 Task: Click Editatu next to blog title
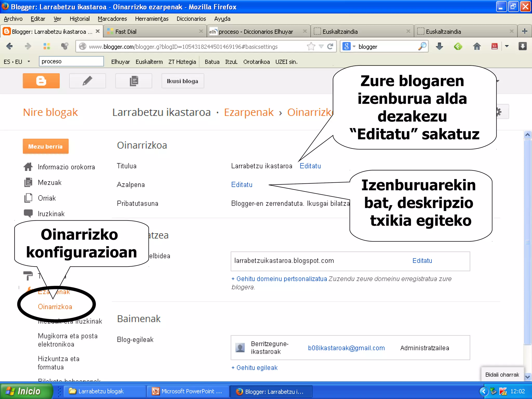coord(310,166)
